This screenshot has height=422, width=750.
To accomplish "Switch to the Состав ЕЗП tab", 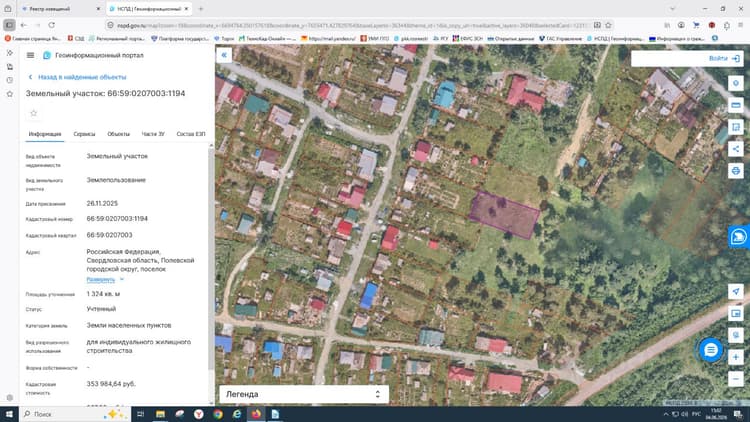I will (x=191, y=134).
